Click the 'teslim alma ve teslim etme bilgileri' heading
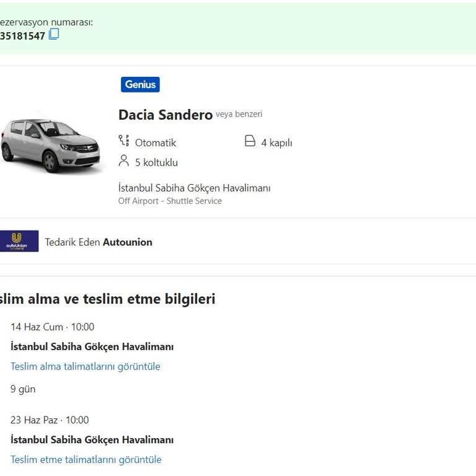This screenshot has height=476, width=476. point(107,299)
